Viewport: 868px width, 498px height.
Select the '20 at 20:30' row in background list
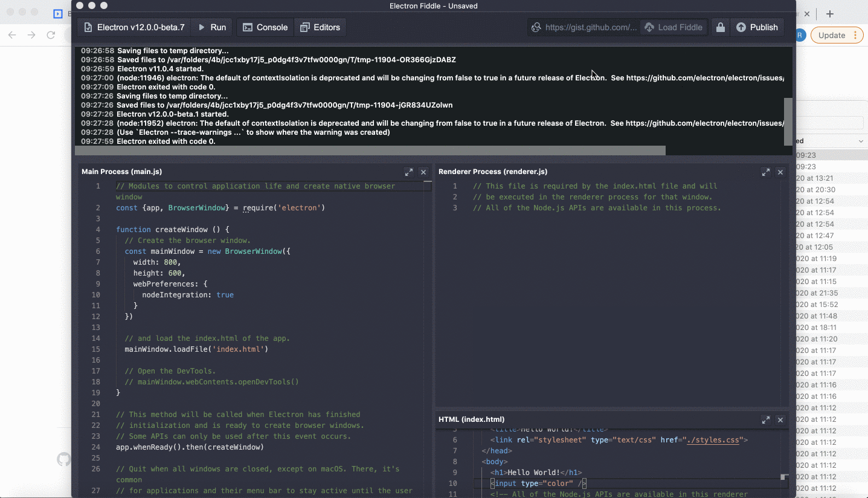point(831,190)
